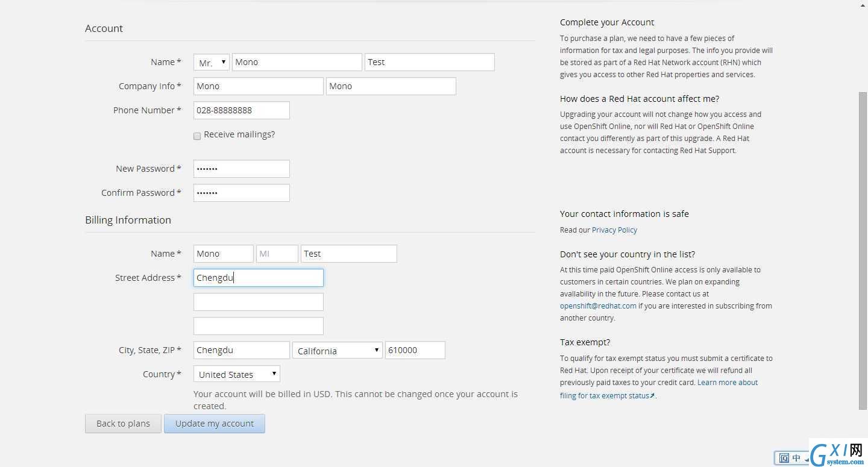
Task: Click the Complete your Account heading
Action: [x=607, y=22]
